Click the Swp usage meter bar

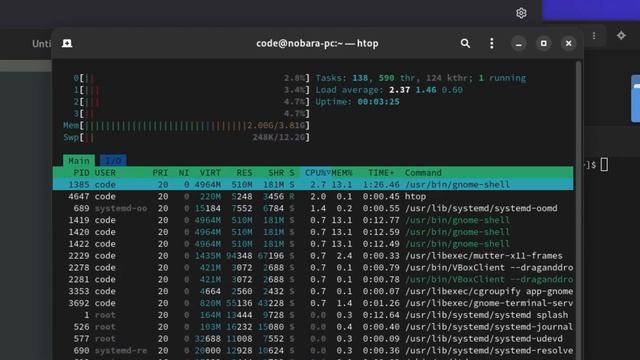pyautogui.click(x=187, y=137)
